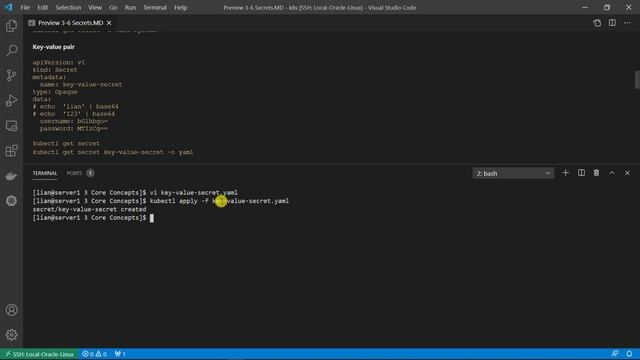Open the Manage settings gear
Viewport: 640px width, 360px height.
coord(11,335)
